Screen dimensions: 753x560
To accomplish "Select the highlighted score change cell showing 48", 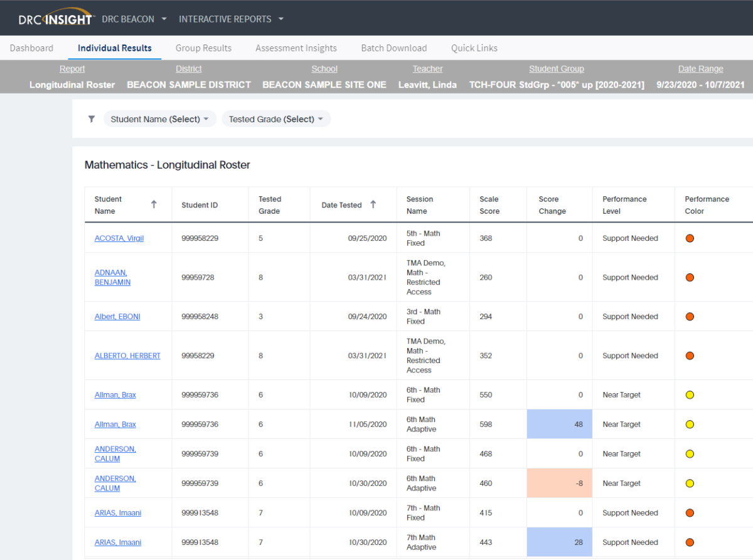I will pos(559,424).
